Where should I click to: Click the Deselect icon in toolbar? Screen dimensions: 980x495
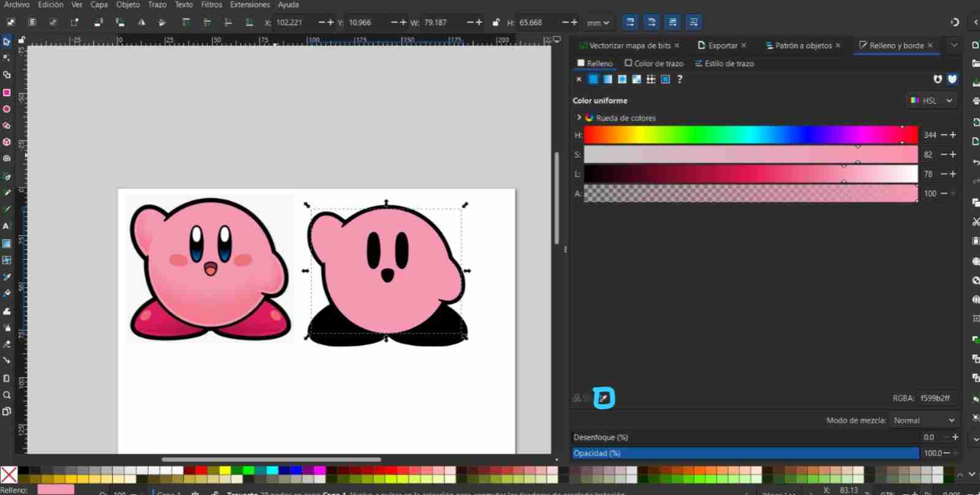coord(53,23)
